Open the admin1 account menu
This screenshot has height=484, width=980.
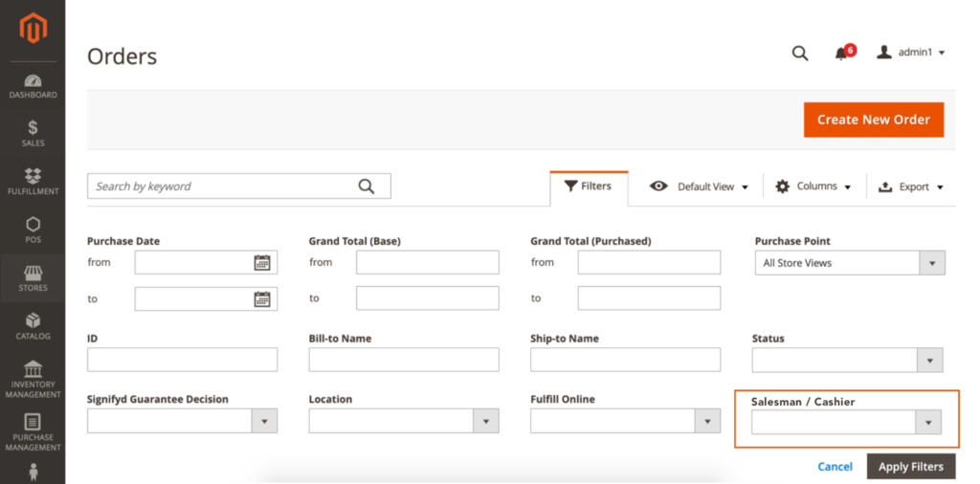tap(910, 53)
